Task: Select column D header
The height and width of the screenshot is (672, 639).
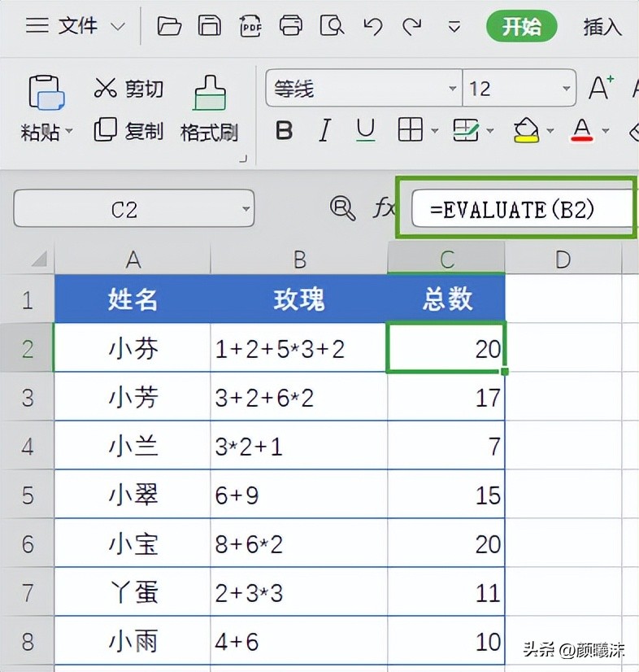Action: [563, 260]
